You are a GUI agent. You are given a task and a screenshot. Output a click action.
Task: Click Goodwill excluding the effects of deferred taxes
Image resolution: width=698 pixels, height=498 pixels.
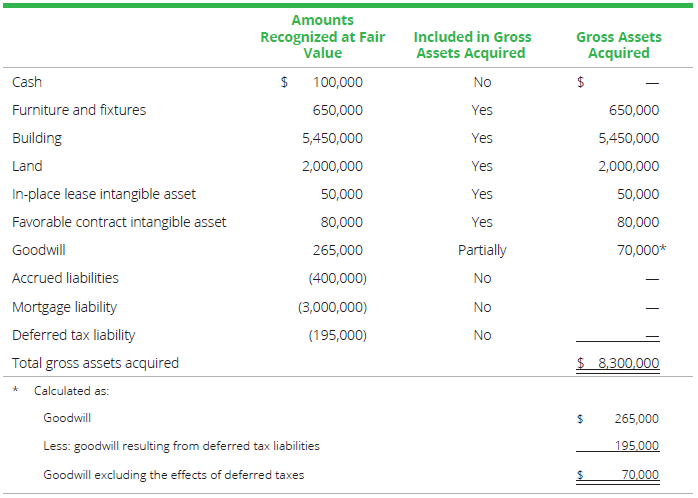pyautogui.click(x=173, y=474)
